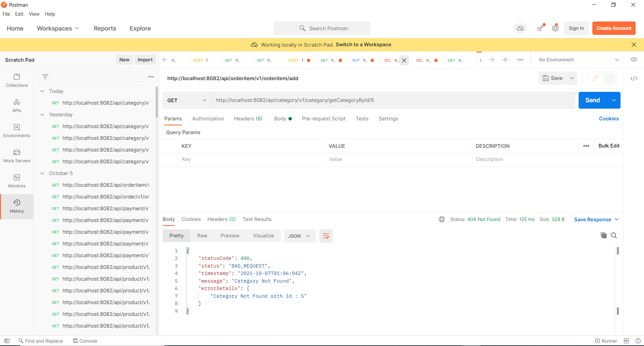The height and width of the screenshot is (346, 644).
Task: Open the comments icon next to pencil
Action: 609,78
